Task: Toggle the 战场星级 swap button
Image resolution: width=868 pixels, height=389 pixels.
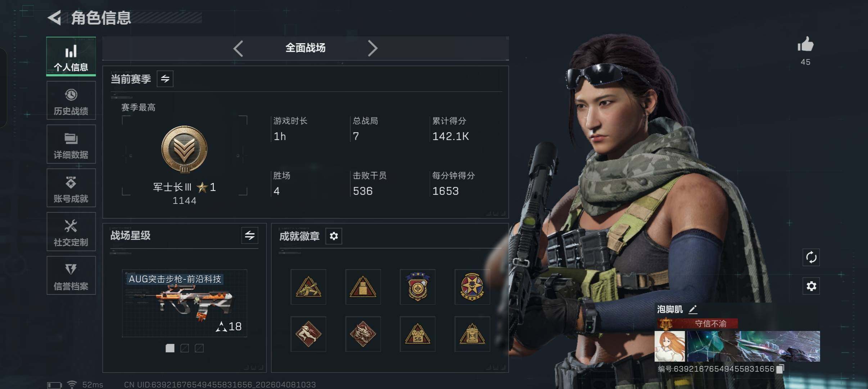Action: click(x=250, y=236)
